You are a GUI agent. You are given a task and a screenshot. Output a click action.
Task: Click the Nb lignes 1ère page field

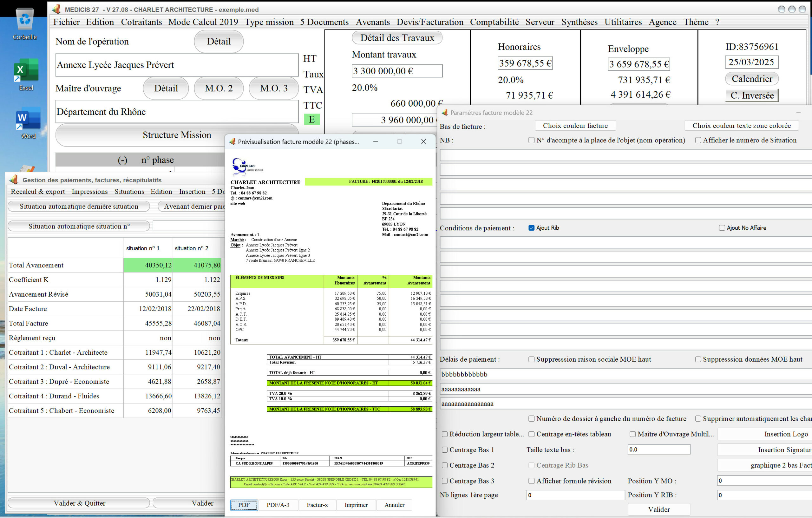[x=576, y=495]
